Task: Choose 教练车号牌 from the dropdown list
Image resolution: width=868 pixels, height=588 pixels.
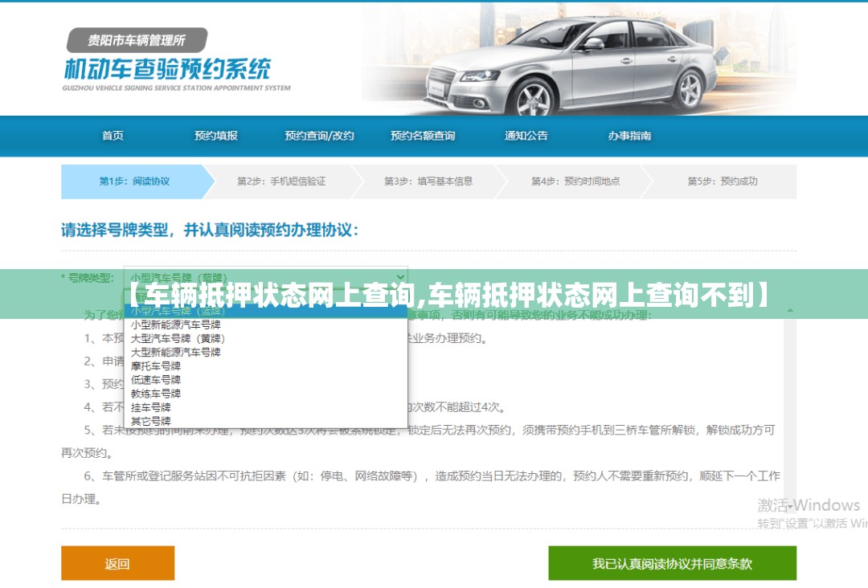Action: point(266,394)
